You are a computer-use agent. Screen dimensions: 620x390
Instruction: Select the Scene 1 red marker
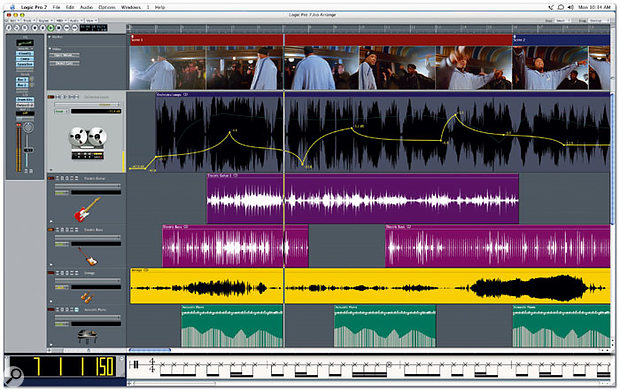[x=321, y=40]
